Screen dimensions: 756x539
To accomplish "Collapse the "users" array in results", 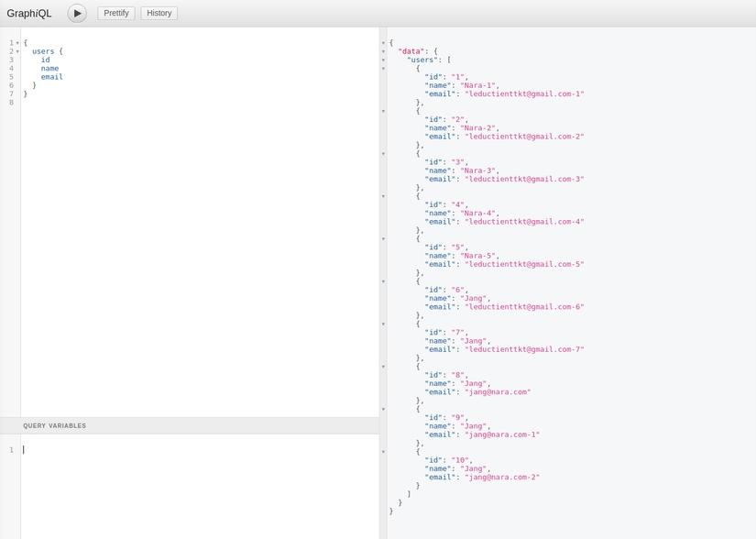I will point(383,60).
